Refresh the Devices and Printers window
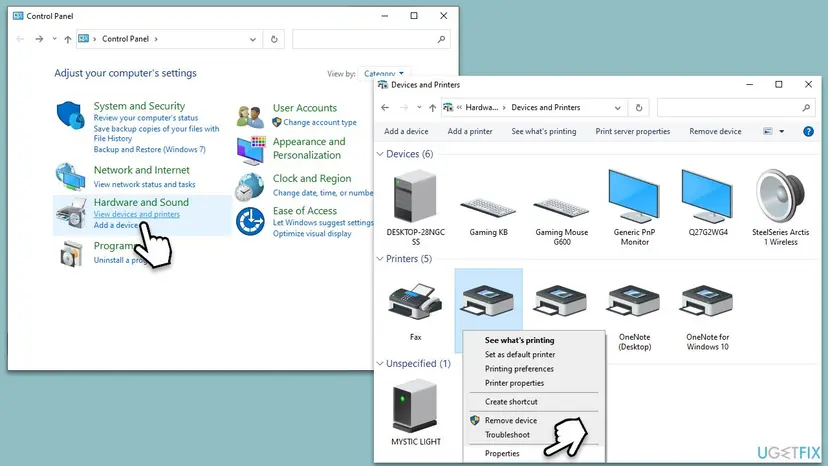828x466 pixels. (x=638, y=108)
